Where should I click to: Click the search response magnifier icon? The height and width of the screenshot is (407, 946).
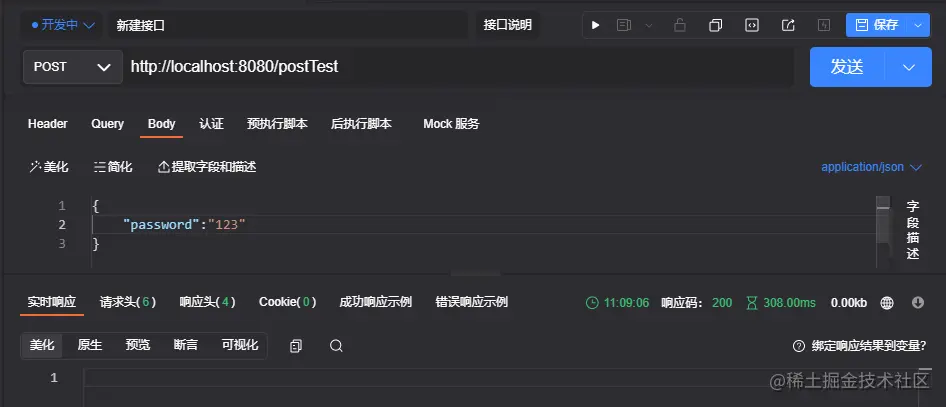pos(336,345)
